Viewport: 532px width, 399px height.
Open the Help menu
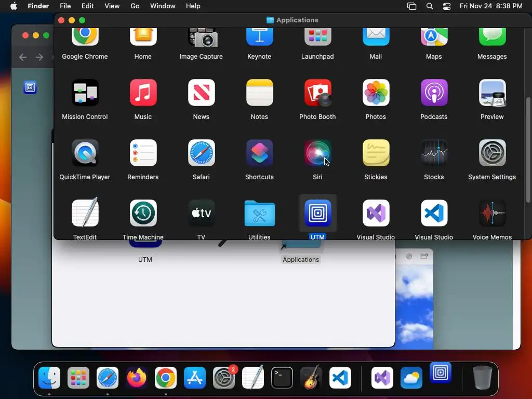pyautogui.click(x=193, y=6)
